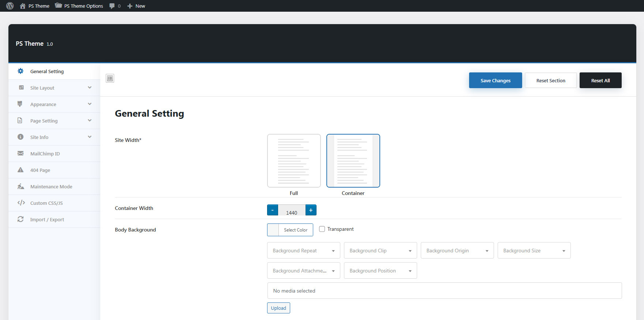The width and height of the screenshot is (644, 320).
Task: Click the expand-all sections icon
Action: click(110, 78)
